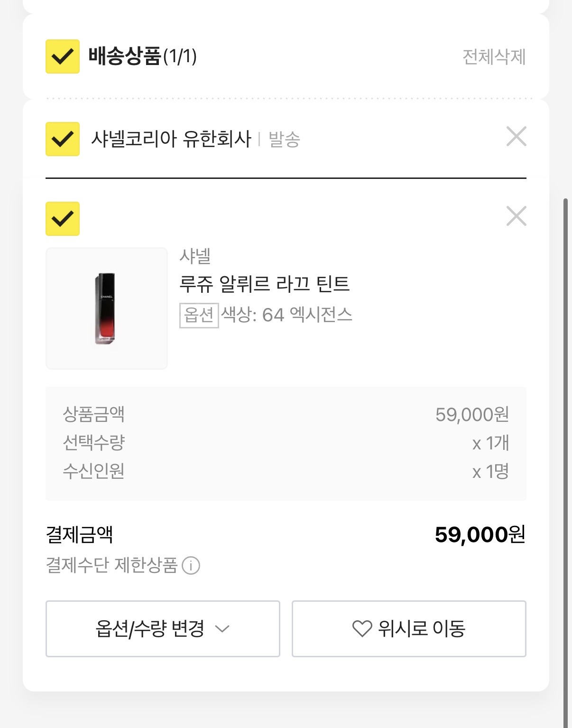
Task: Expand the 옵션/수량 변경 dropdown
Action: point(163,629)
